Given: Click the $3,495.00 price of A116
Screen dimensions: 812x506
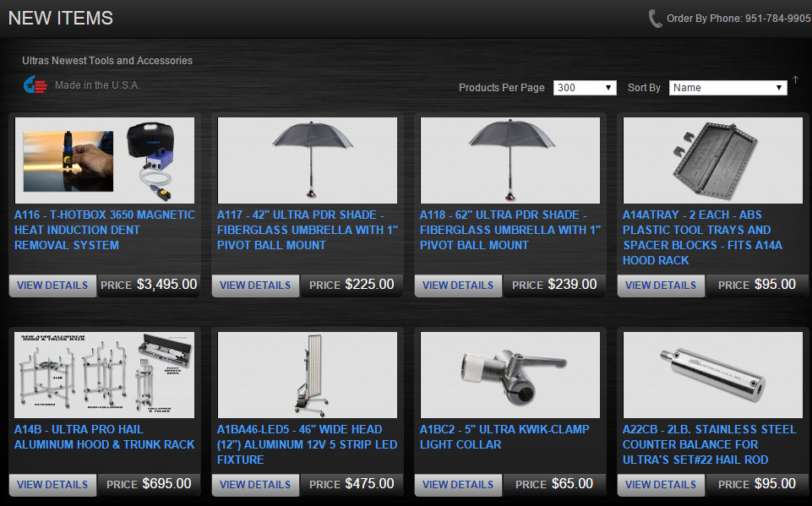Looking at the screenshot, I should pyautogui.click(x=166, y=285).
